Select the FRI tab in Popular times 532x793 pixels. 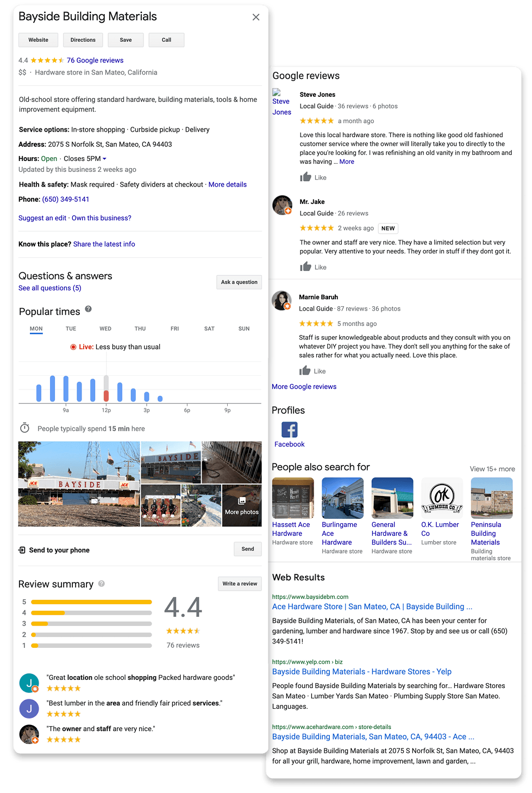click(x=174, y=329)
